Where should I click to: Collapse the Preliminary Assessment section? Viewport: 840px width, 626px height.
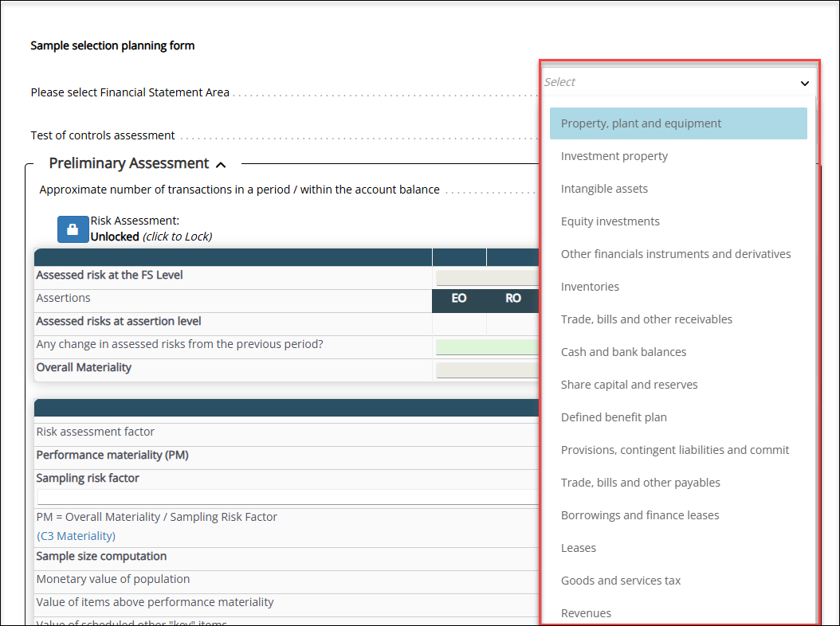pyautogui.click(x=221, y=164)
